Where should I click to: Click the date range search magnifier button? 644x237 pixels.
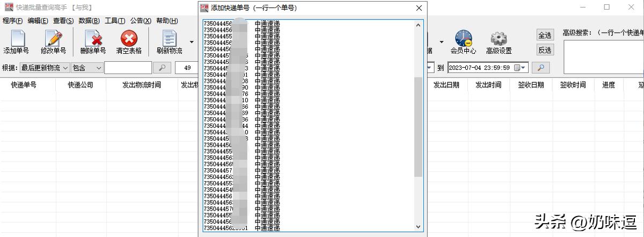click(541, 68)
